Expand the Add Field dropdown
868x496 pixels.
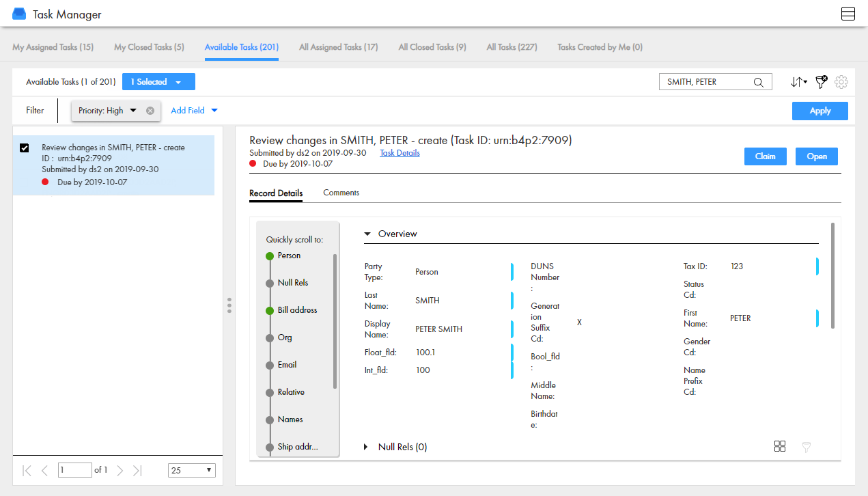click(x=194, y=111)
